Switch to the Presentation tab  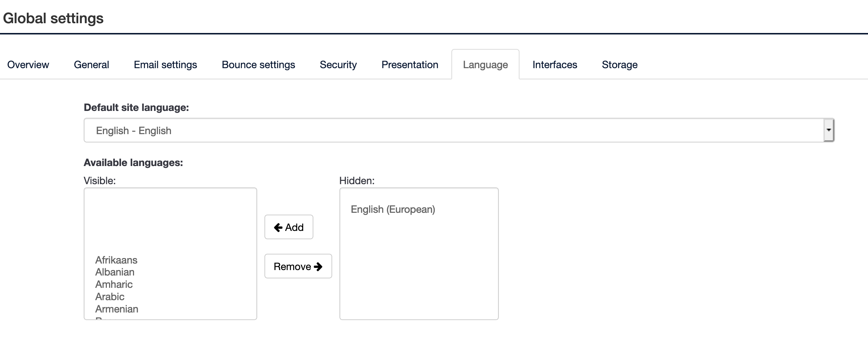pos(410,65)
